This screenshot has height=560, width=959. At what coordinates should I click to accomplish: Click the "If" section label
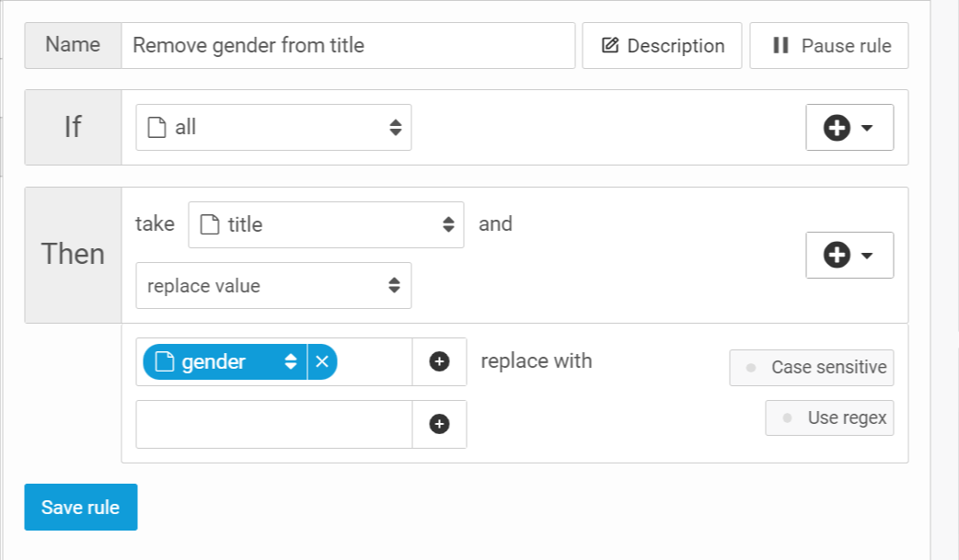(x=73, y=128)
